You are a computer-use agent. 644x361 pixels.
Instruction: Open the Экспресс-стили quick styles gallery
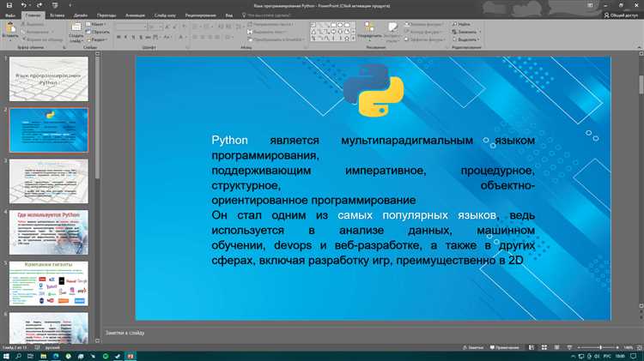pos(392,32)
